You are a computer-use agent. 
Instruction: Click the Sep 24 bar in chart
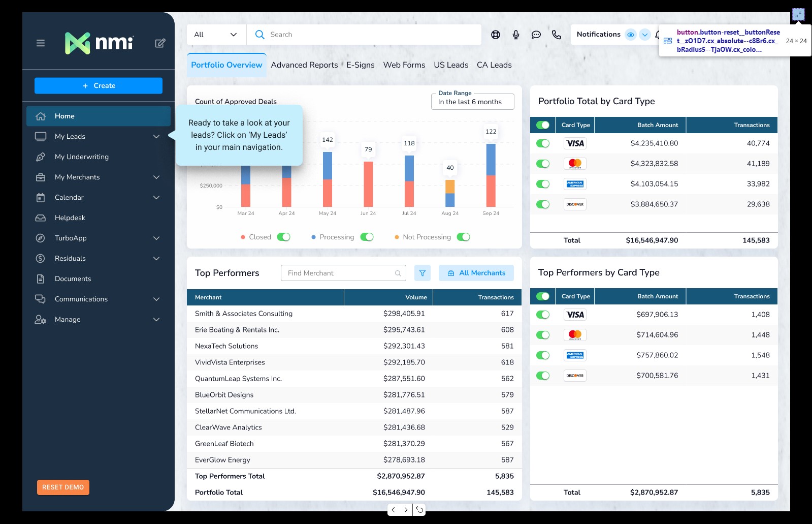point(491,175)
